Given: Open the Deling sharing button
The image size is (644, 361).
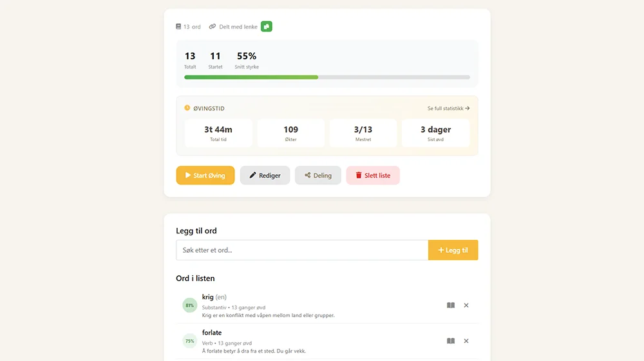Looking at the screenshot, I should point(318,175).
